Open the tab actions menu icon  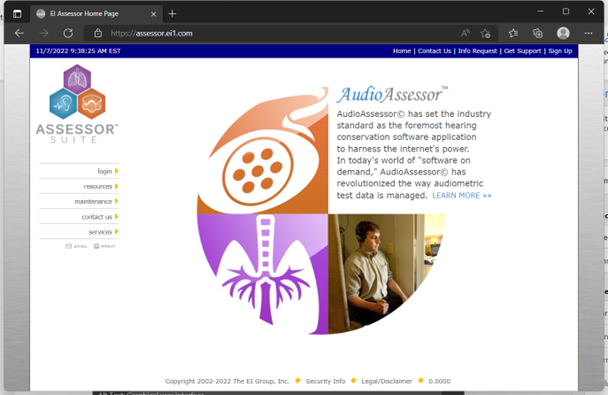[17, 14]
